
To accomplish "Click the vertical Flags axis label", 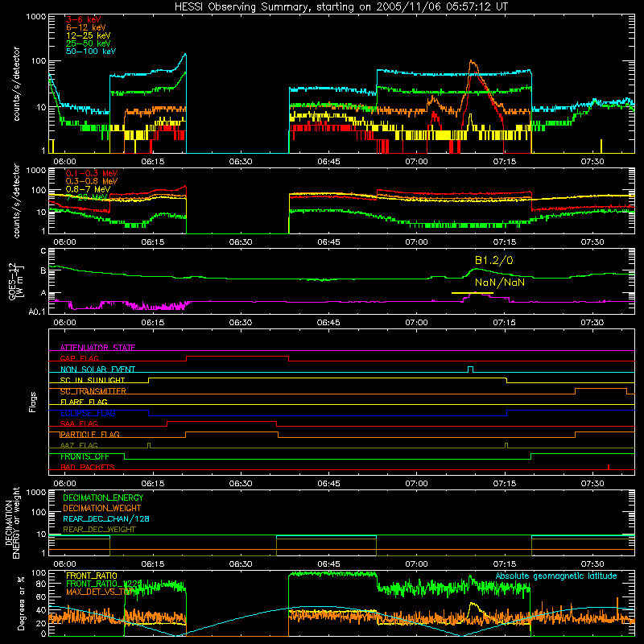I will [x=33, y=402].
